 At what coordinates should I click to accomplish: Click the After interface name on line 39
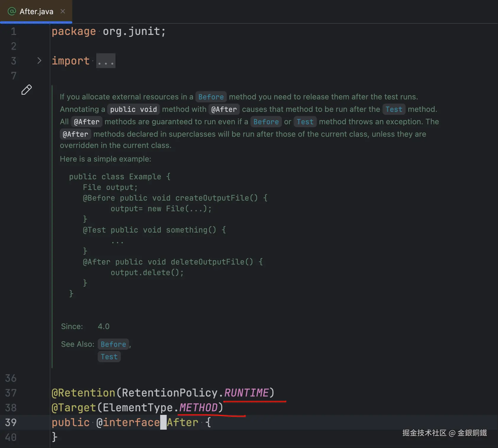182,422
